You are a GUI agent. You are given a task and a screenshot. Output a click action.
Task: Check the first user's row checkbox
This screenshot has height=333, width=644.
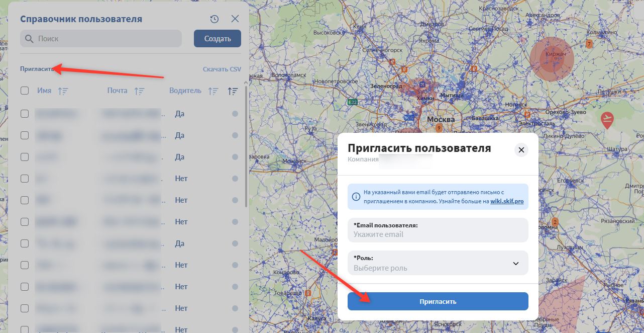[24, 113]
